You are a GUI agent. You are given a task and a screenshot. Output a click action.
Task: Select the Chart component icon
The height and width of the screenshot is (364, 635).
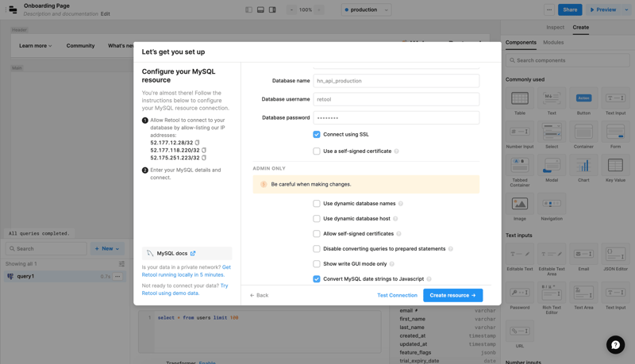coord(583,166)
